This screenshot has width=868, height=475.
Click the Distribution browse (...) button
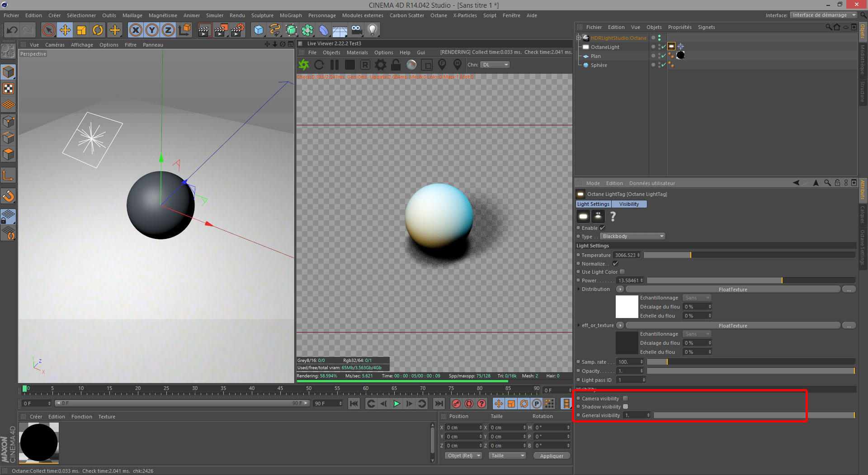pos(849,289)
